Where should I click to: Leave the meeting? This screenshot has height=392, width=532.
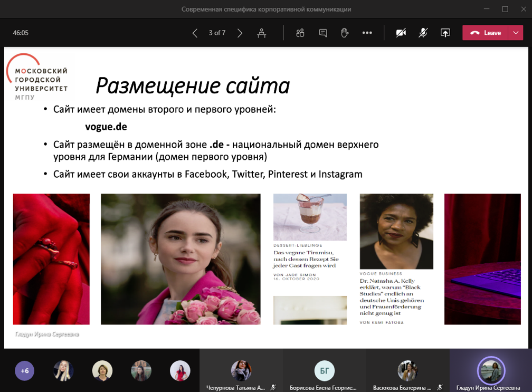(486, 33)
